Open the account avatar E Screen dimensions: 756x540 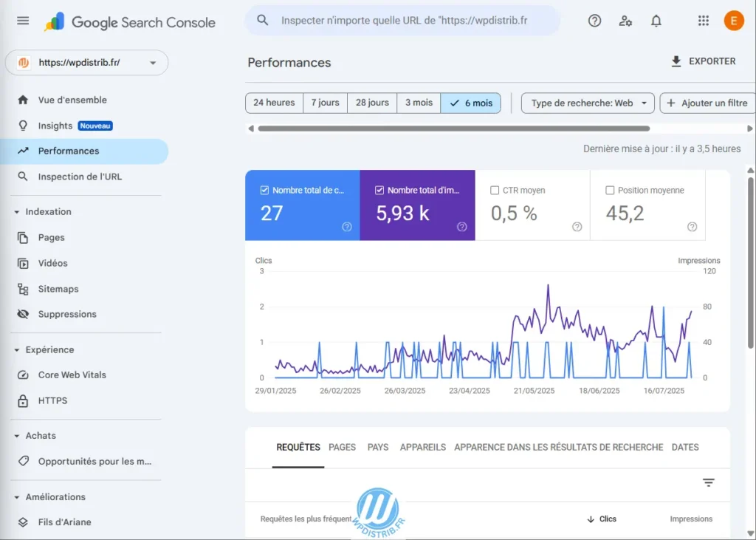(734, 21)
